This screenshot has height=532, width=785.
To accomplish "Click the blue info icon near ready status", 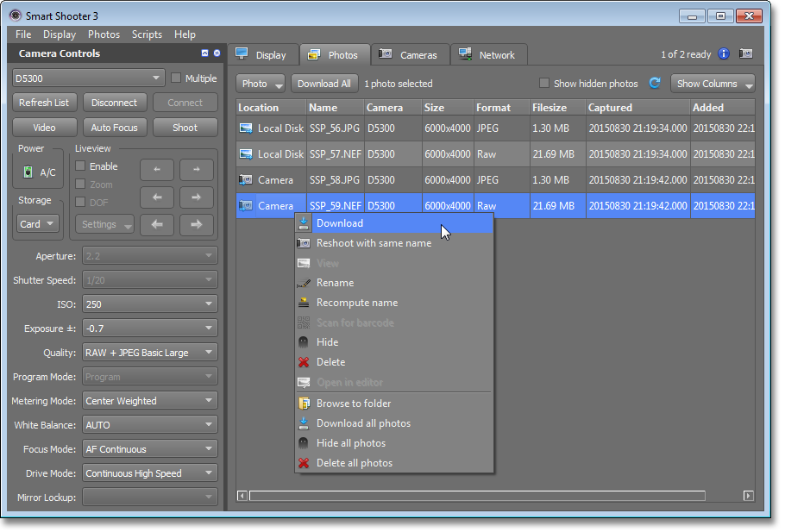I will pos(724,54).
